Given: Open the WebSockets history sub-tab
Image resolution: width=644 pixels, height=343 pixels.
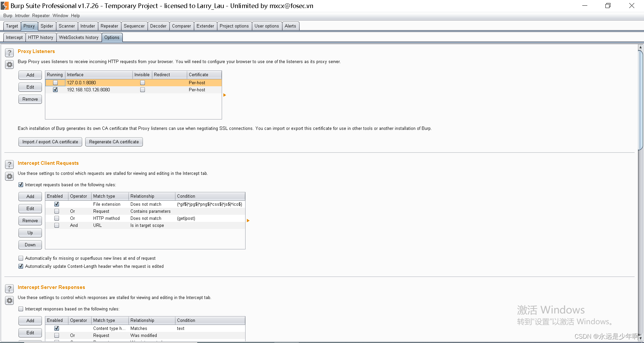Looking at the screenshot, I should (x=79, y=37).
